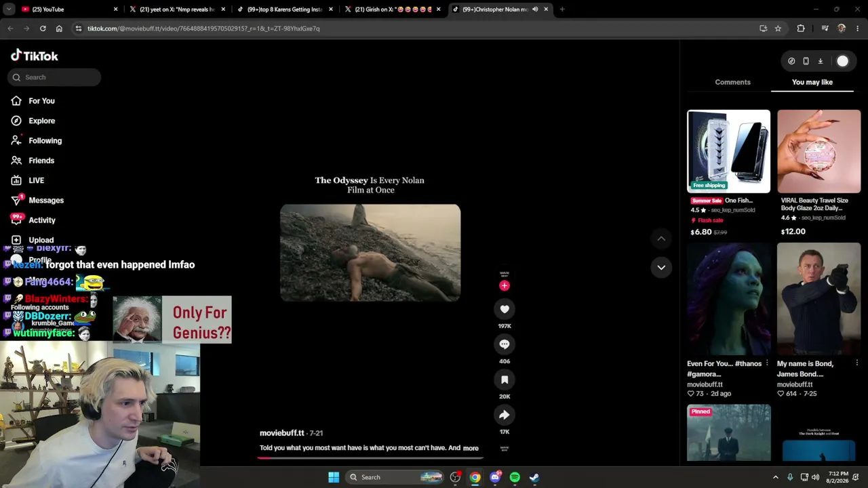
Task: Open the Explore compass icon
Action: tap(16, 121)
